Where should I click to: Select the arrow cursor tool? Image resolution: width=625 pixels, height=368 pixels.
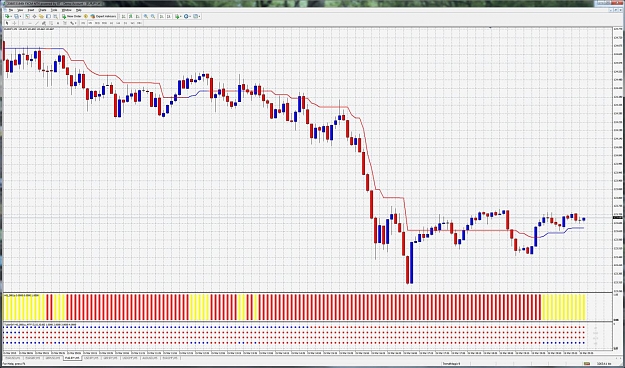[7, 23]
